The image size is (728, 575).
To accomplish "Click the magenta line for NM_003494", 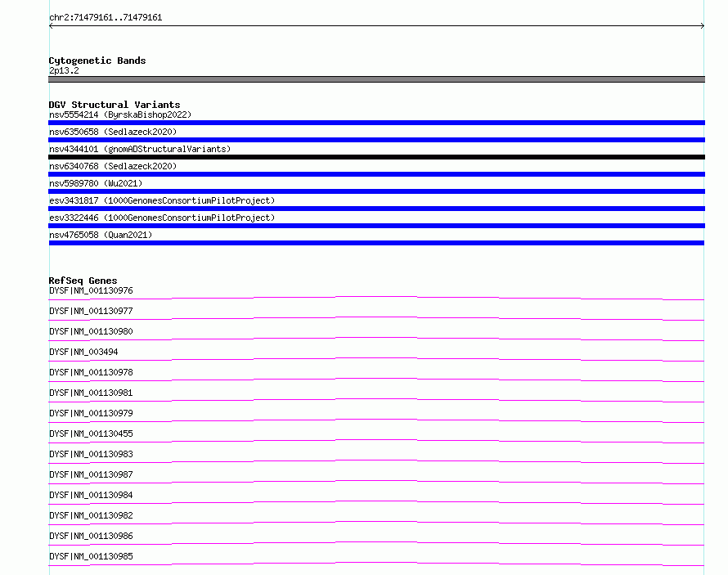I will pos(376,359).
